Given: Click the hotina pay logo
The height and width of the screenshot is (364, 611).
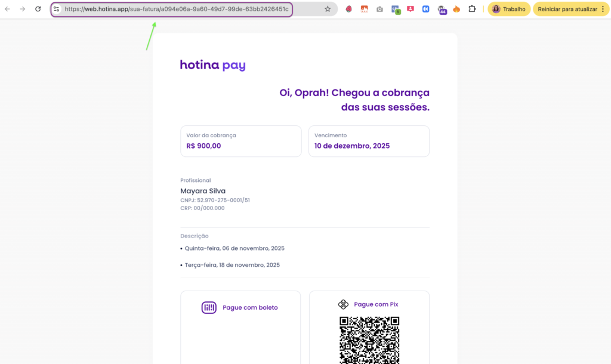Looking at the screenshot, I should click(212, 65).
